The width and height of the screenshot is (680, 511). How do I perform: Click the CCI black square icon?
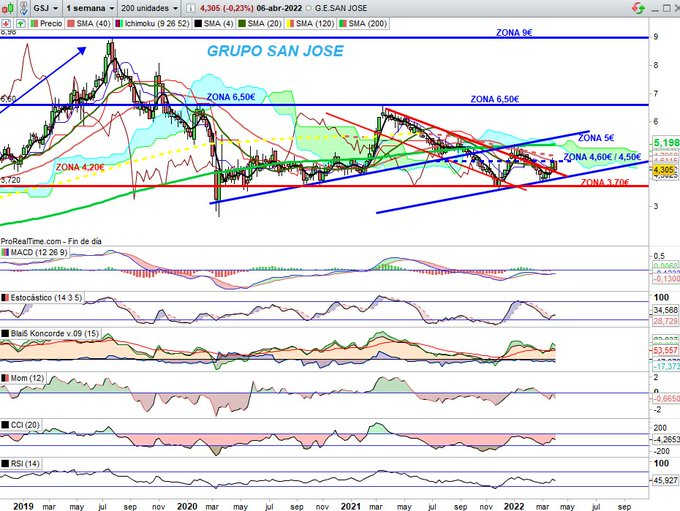5,425
